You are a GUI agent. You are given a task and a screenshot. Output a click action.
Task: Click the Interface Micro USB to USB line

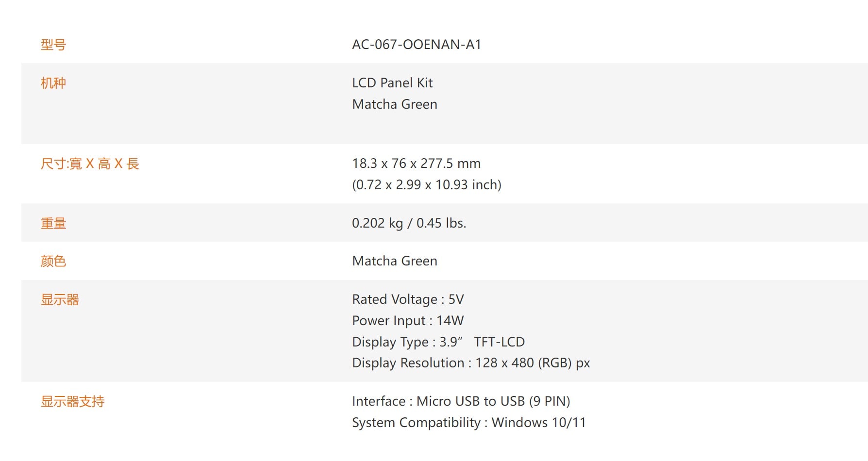[x=461, y=401]
